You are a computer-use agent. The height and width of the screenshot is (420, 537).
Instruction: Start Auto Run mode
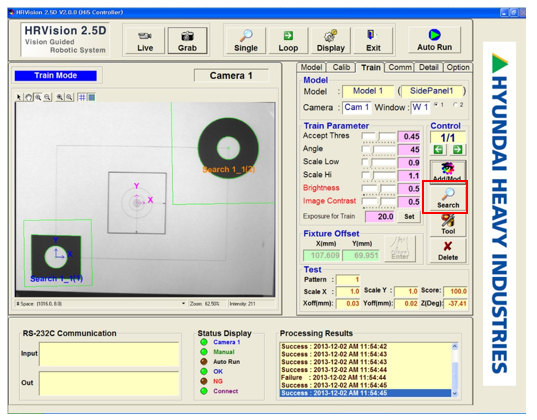435,40
